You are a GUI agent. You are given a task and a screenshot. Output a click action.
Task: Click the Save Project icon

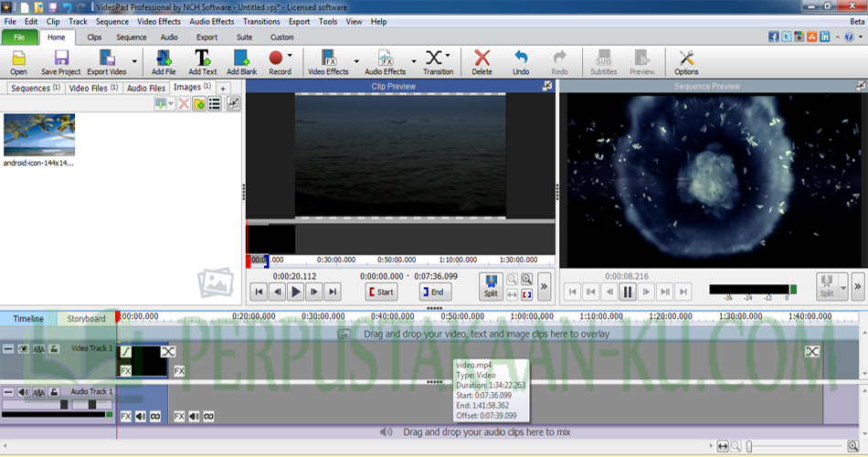(x=61, y=62)
